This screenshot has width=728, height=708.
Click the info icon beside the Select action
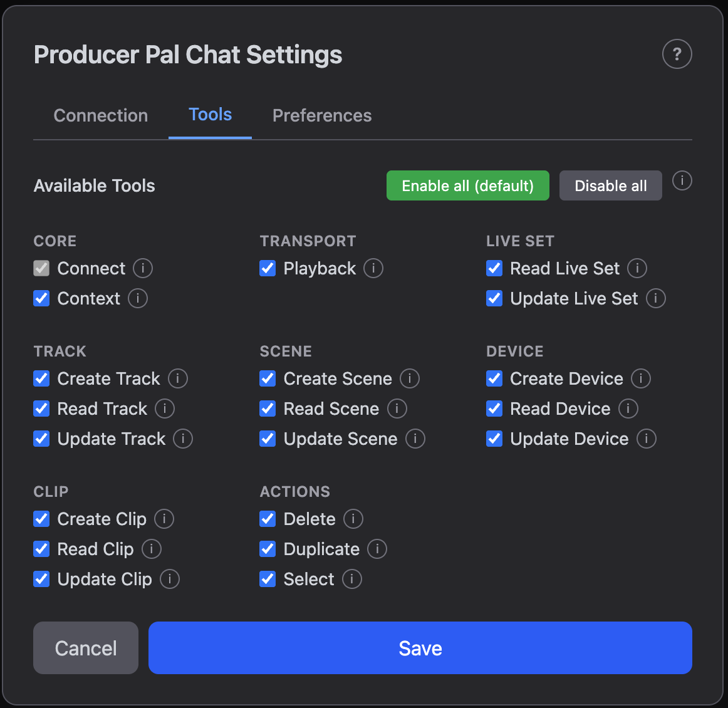click(x=351, y=579)
